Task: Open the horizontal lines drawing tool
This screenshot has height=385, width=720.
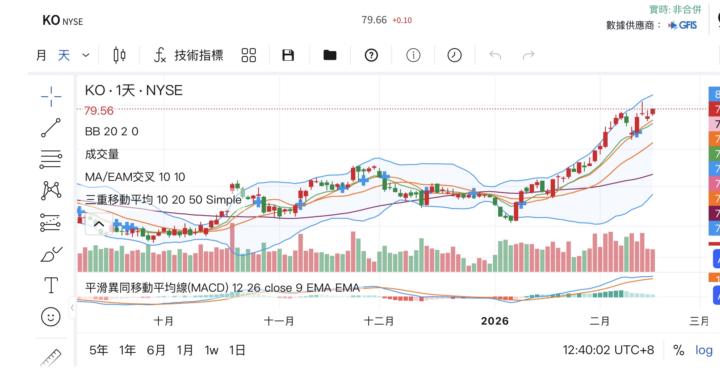Action: tap(51, 159)
